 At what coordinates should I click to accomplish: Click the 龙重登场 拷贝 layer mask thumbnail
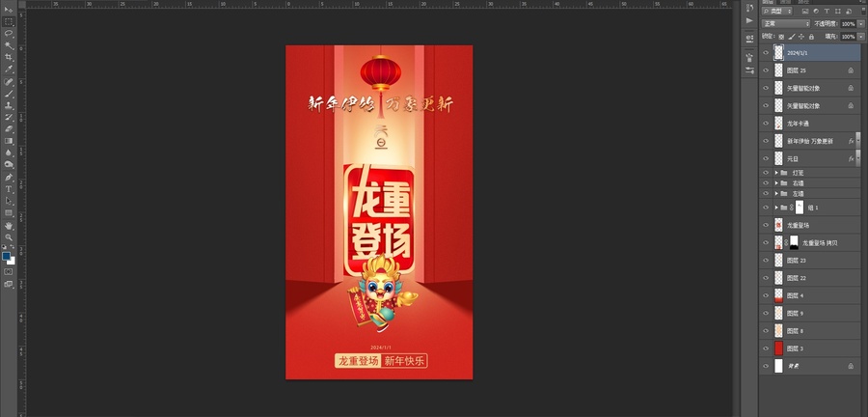pyautogui.click(x=794, y=242)
